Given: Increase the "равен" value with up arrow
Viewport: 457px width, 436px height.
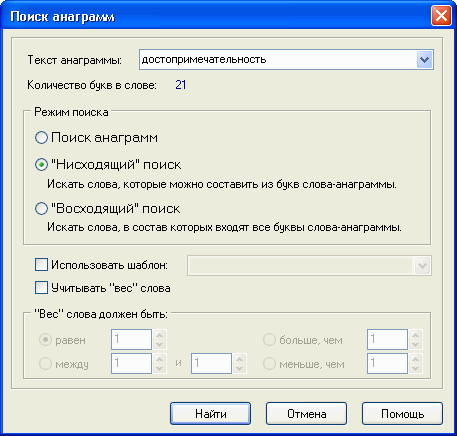Looking at the screenshot, I should click(x=160, y=335).
